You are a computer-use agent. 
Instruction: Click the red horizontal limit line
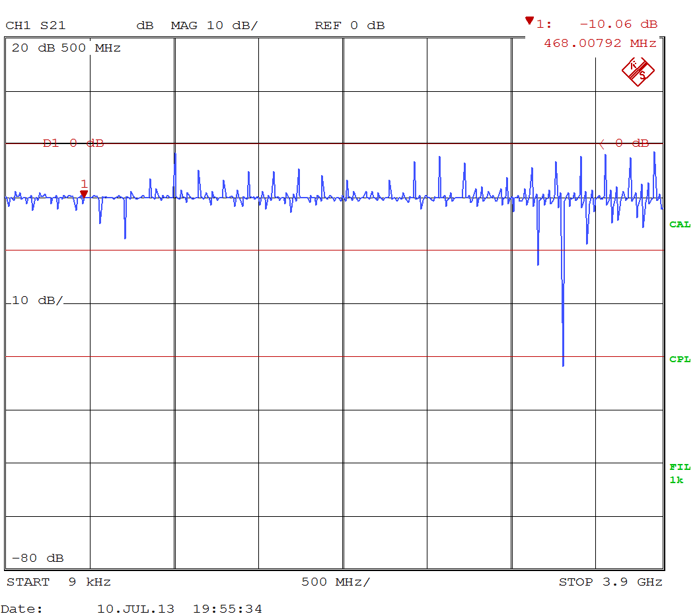pos(330,250)
